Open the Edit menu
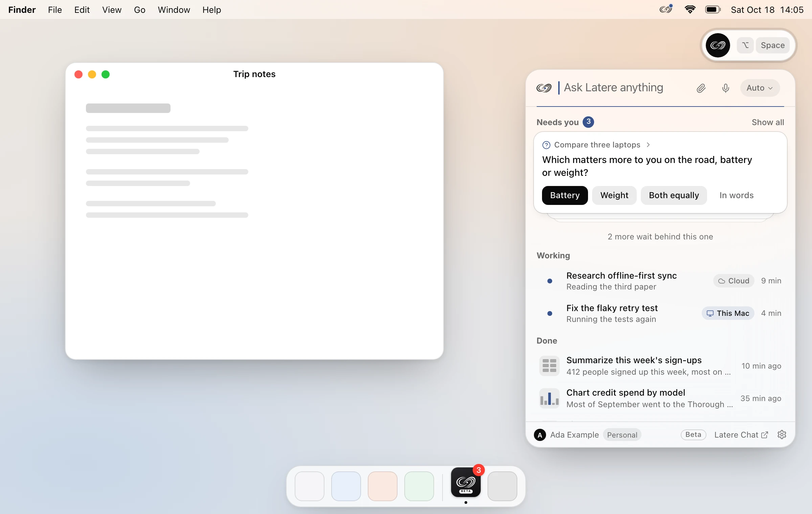This screenshot has height=514, width=812. (x=82, y=10)
